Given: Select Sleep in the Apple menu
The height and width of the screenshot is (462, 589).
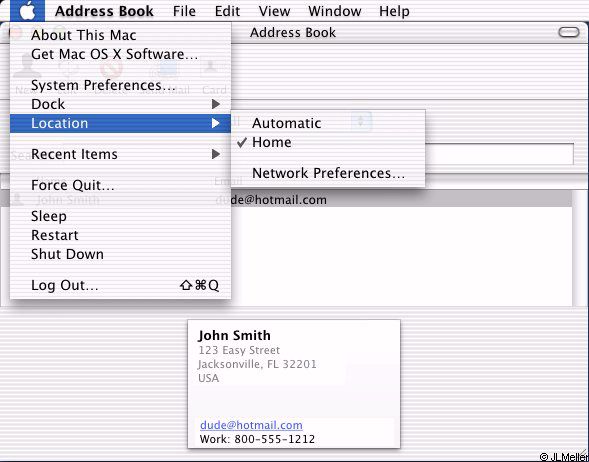Looking at the screenshot, I should [120, 216].
